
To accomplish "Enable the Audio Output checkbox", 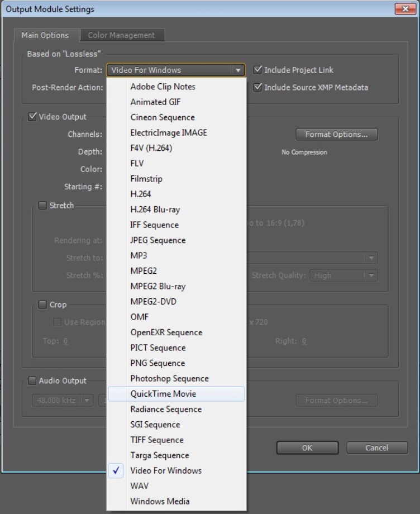I will pos(32,380).
